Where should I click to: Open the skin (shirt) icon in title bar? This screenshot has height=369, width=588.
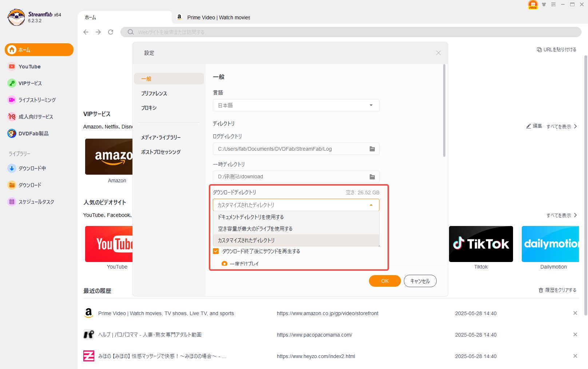pos(544,4)
